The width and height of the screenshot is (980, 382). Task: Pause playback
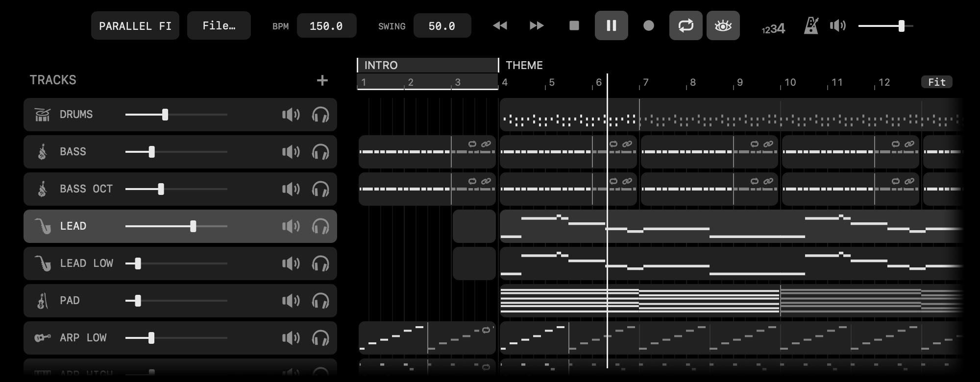pos(612,25)
